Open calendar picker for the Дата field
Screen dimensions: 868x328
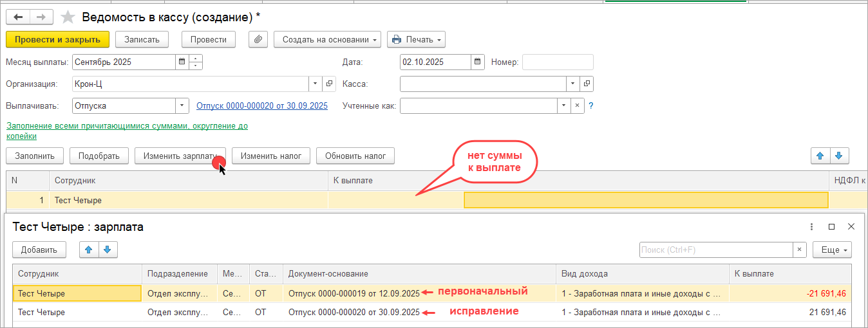[x=478, y=62]
